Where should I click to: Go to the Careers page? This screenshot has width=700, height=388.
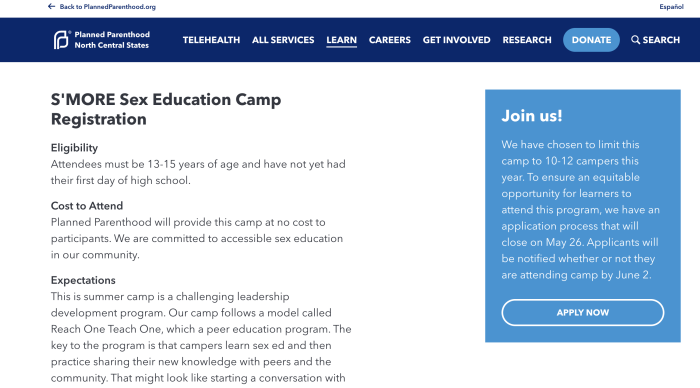[390, 40]
